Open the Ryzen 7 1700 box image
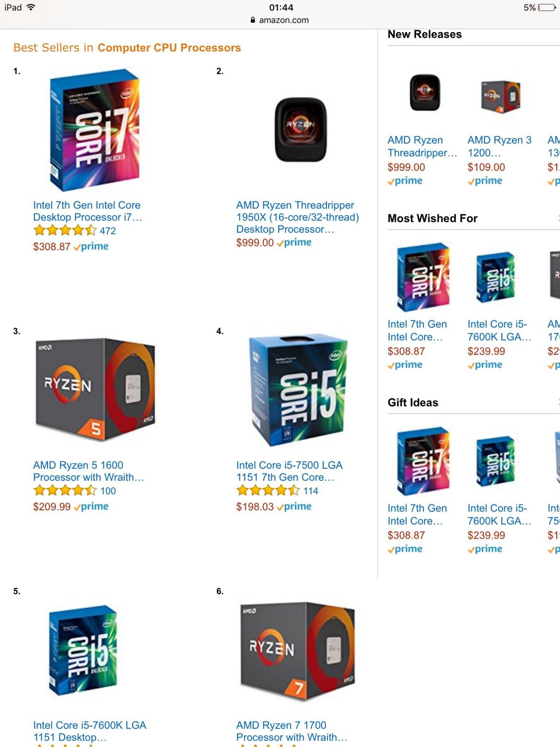This screenshot has width=560, height=747. [x=298, y=650]
